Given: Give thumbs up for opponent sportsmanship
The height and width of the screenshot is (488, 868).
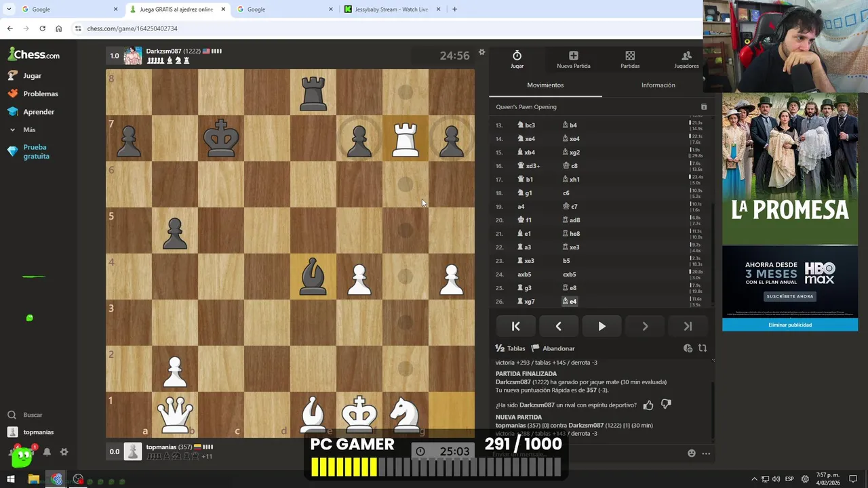Looking at the screenshot, I should 648,405.
